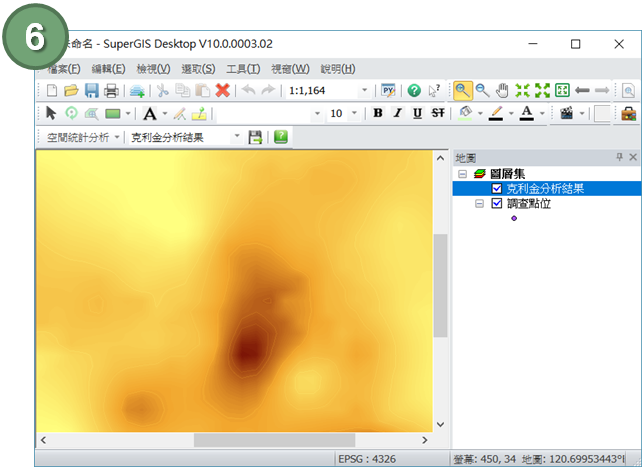The width and height of the screenshot is (643, 468).
Task: Click the Bold formatting button
Action: [378, 114]
